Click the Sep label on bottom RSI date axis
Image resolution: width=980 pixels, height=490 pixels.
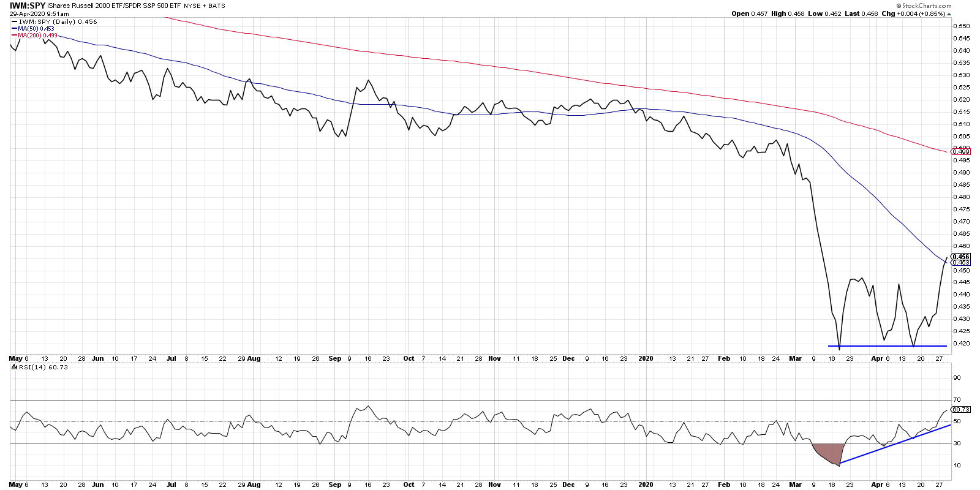(x=334, y=484)
